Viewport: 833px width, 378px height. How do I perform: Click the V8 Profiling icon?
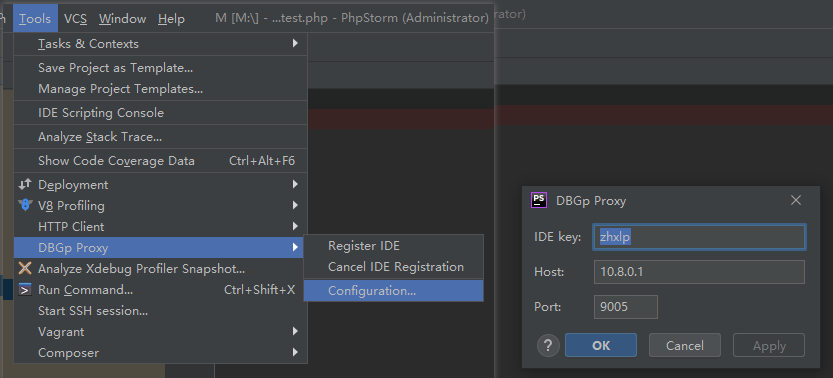coord(25,205)
